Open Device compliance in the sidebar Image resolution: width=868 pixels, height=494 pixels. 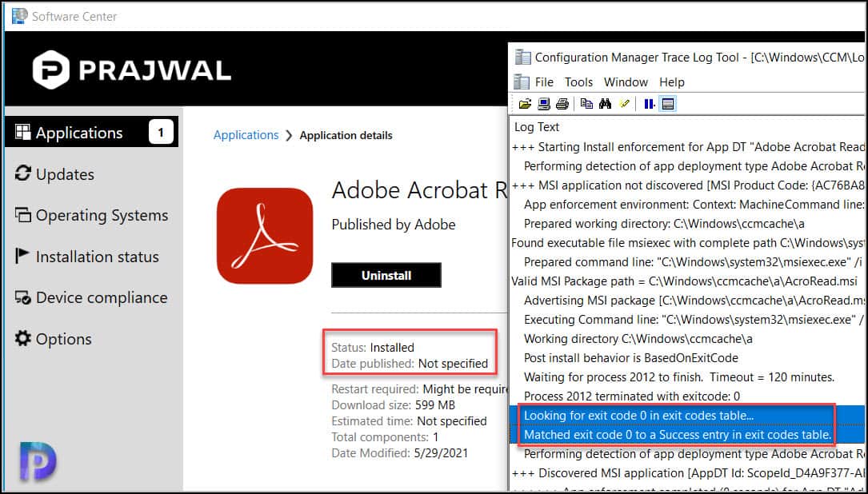(91, 297)
